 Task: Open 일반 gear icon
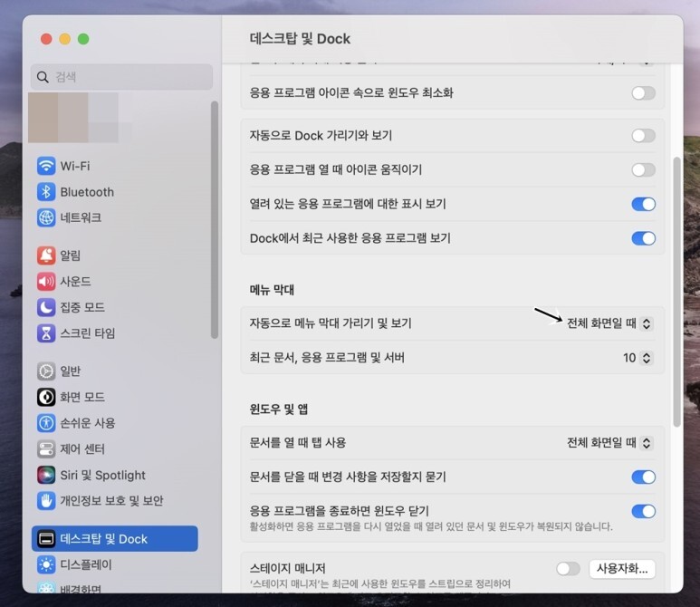[46, 371]
